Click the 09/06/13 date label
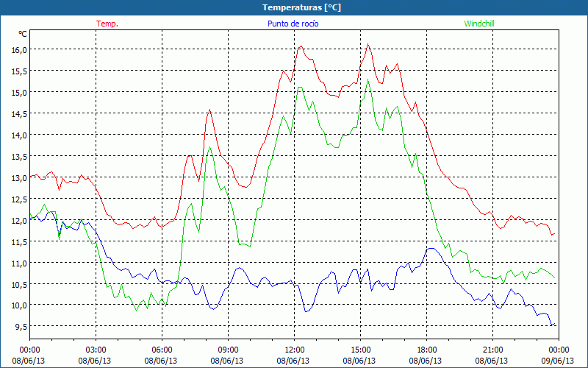The height and width of the screenshot is (368, 588). tap(558, 361)
